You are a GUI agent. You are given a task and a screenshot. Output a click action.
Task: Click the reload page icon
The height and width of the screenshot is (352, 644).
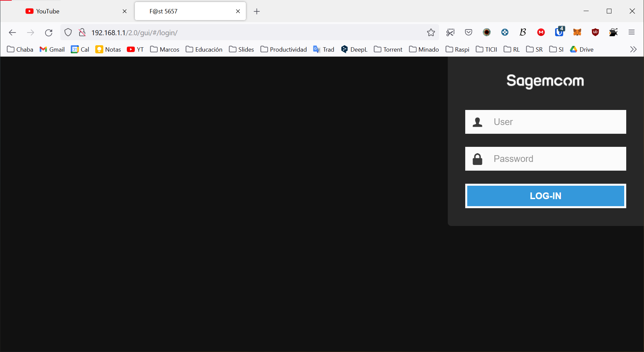(49, 33)
